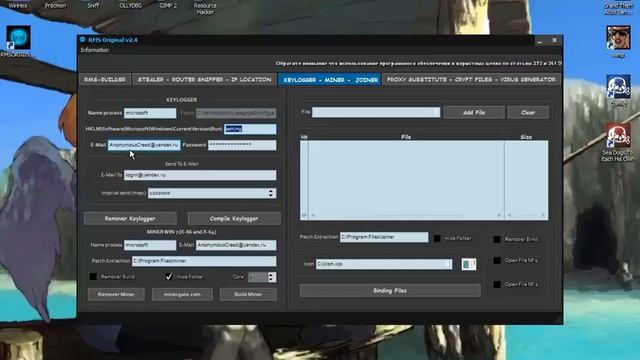Select the Keylogger - Miner - Joiner tab
Viewport: 640px width, 360px height.
(330, 79)
